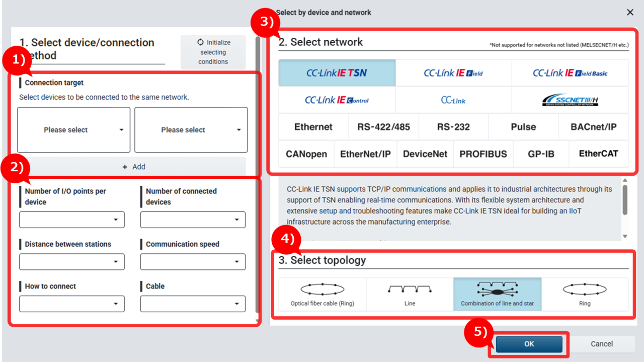Select the RS-422/485 network option

384,127
